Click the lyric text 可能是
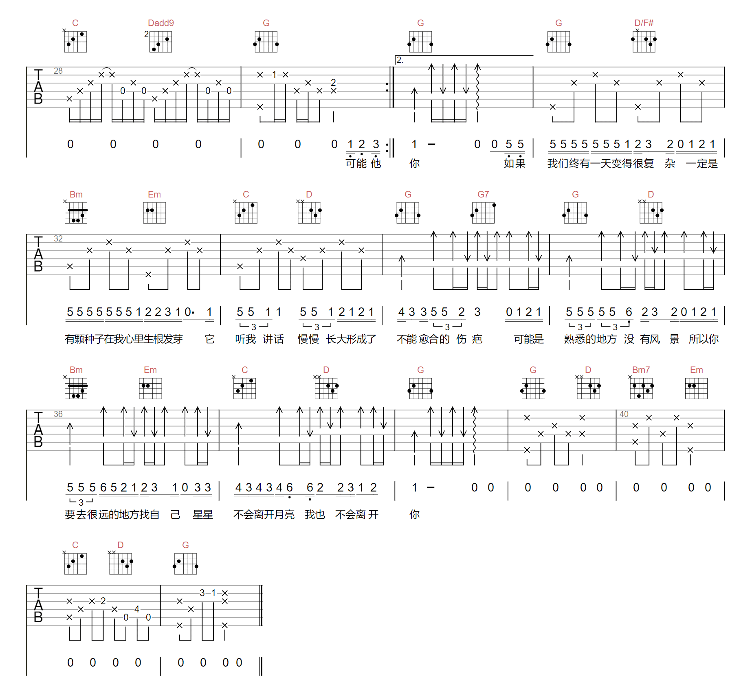This screenshot has height=700, width=752. [x=529, y=339]
